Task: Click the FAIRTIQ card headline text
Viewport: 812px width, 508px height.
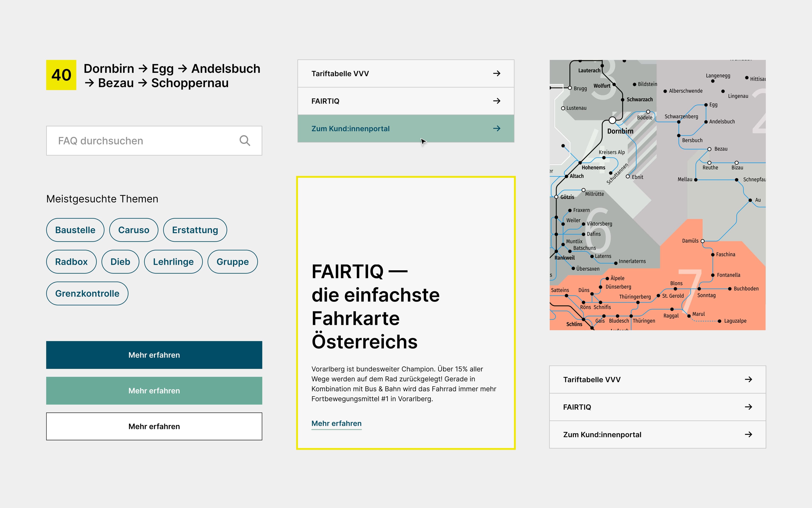Action: pos(376,306)
